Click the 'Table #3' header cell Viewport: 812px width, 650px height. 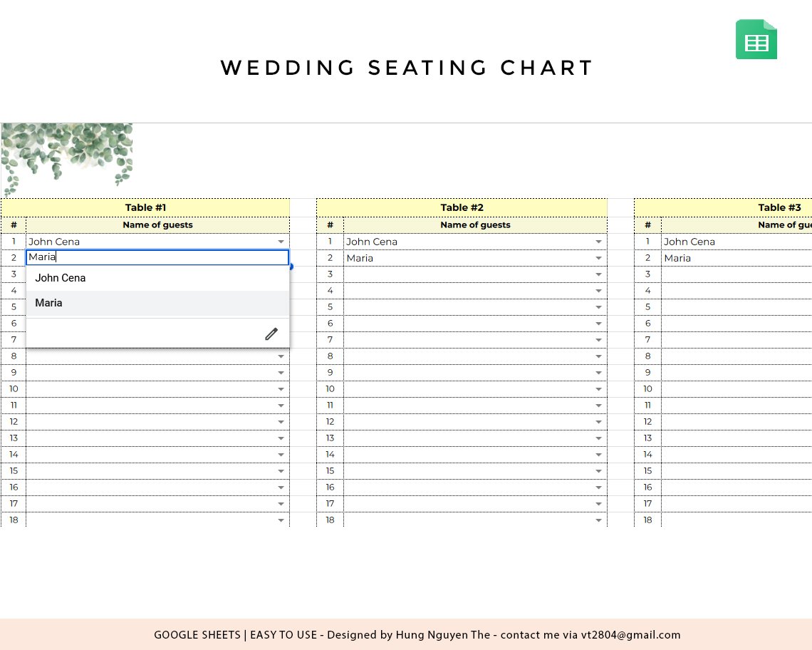coord(724,208)
